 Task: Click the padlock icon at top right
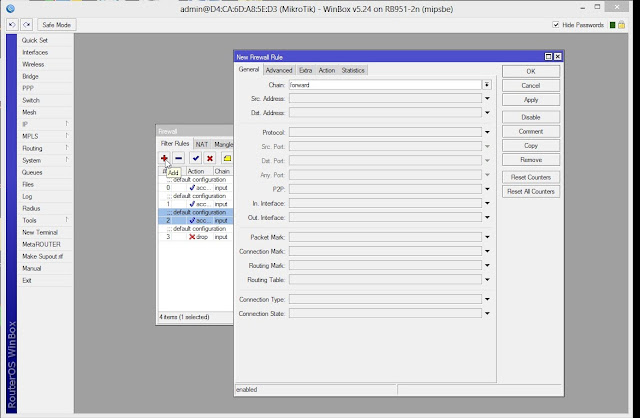tap(621, 25)
